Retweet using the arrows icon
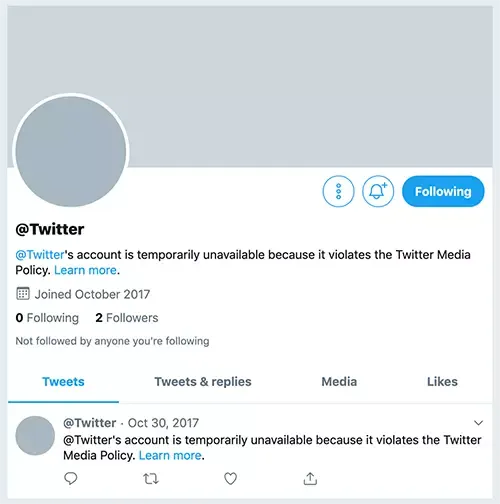Image resolution: width=500 pixels, height=504 pixels. (151, 479)
